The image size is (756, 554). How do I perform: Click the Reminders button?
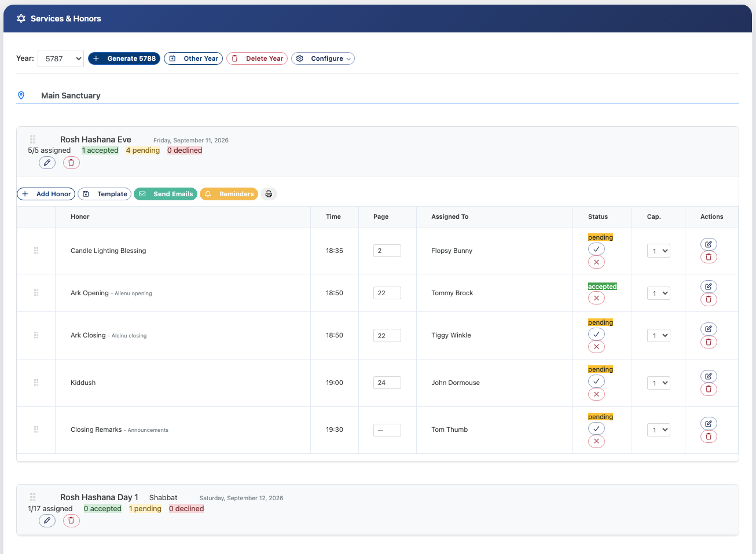[229, 194]
